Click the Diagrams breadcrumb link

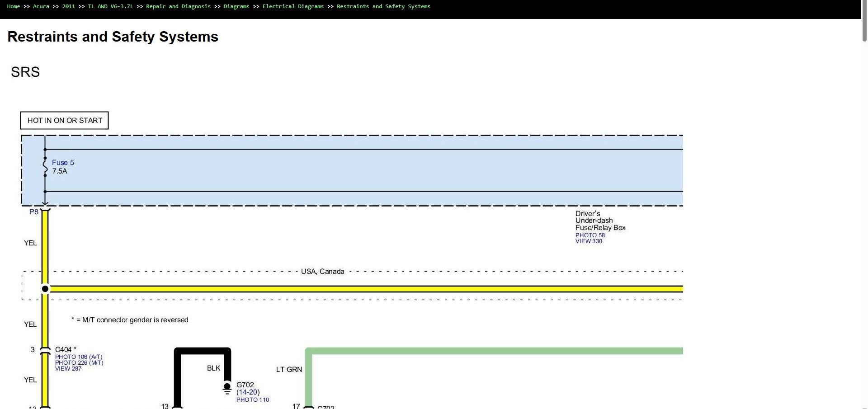(x=236, y=6)
